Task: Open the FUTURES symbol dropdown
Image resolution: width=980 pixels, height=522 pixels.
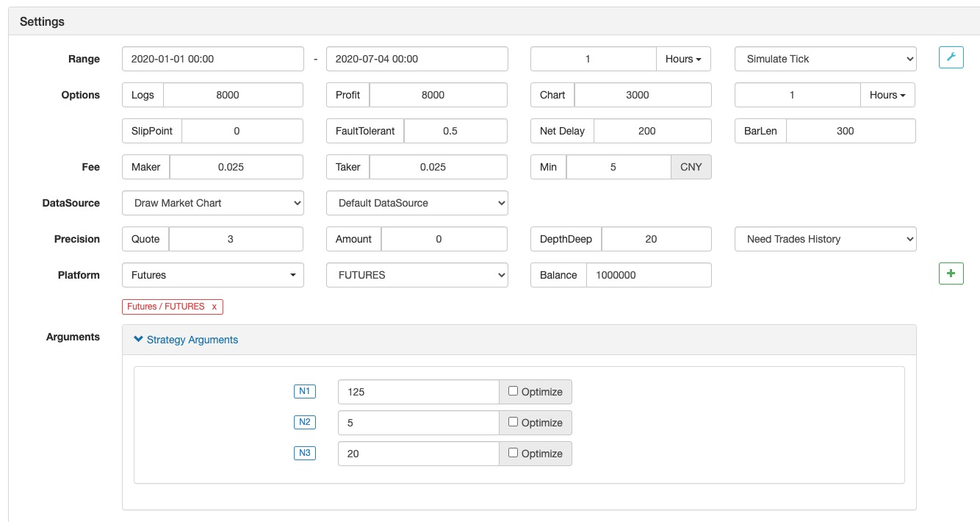Action: 417,275
